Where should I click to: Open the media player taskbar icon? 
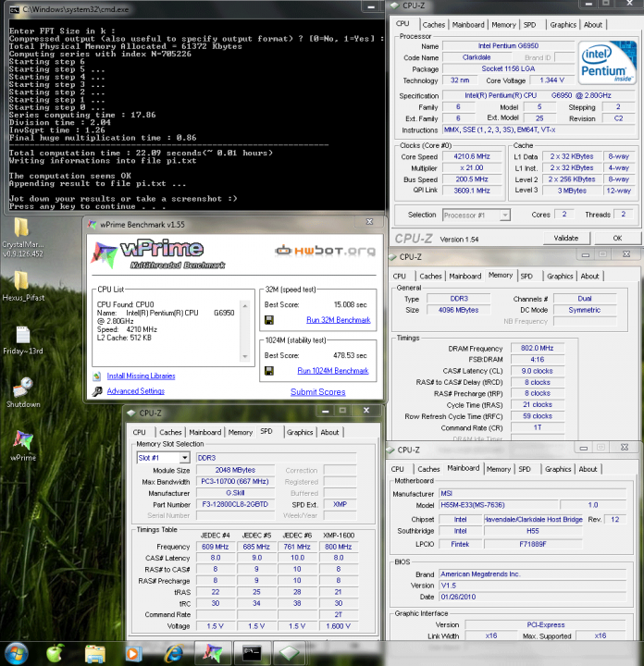pos(133,653)
